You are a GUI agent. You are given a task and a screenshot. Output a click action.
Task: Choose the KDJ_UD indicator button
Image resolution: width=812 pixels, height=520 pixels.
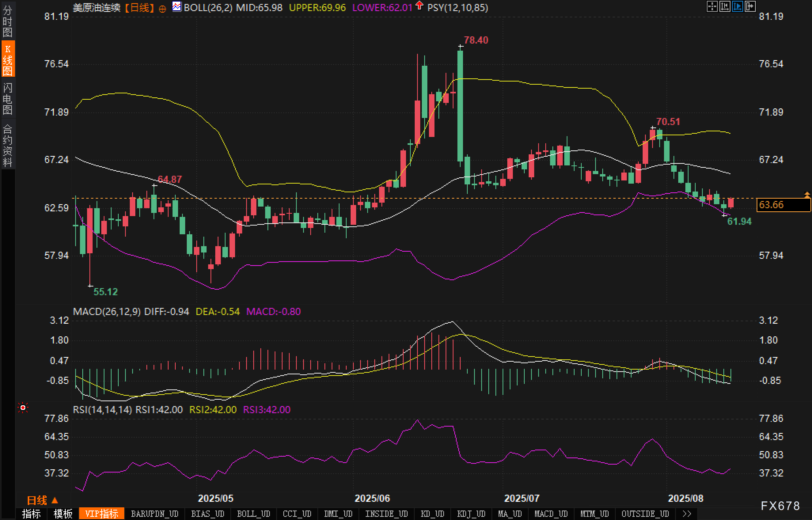(471, 514)
